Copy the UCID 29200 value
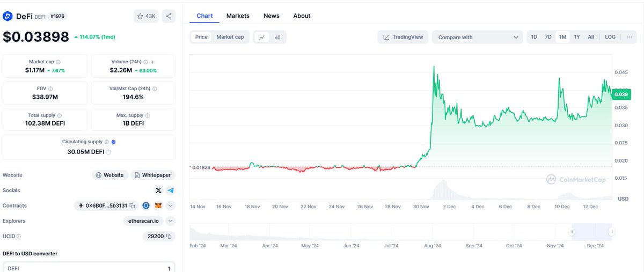This screenshot has height=272, width=644. click(x=169, y=236)
